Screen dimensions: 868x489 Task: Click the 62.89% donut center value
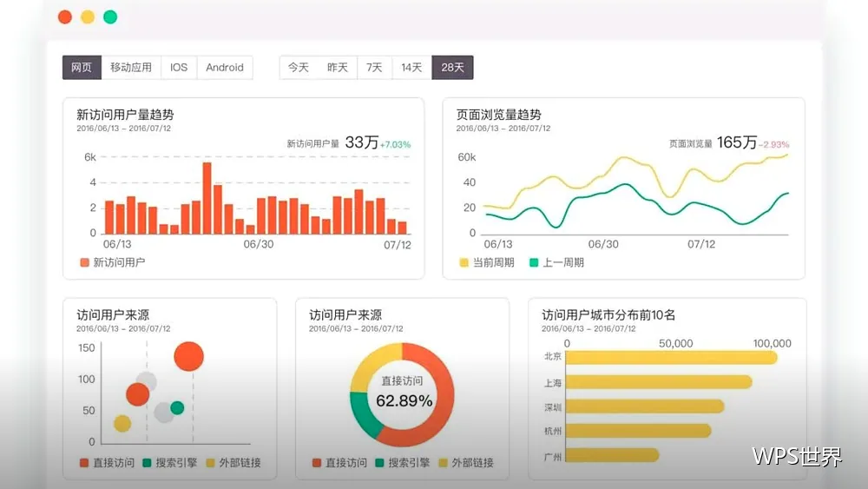[x=404, y=401]
